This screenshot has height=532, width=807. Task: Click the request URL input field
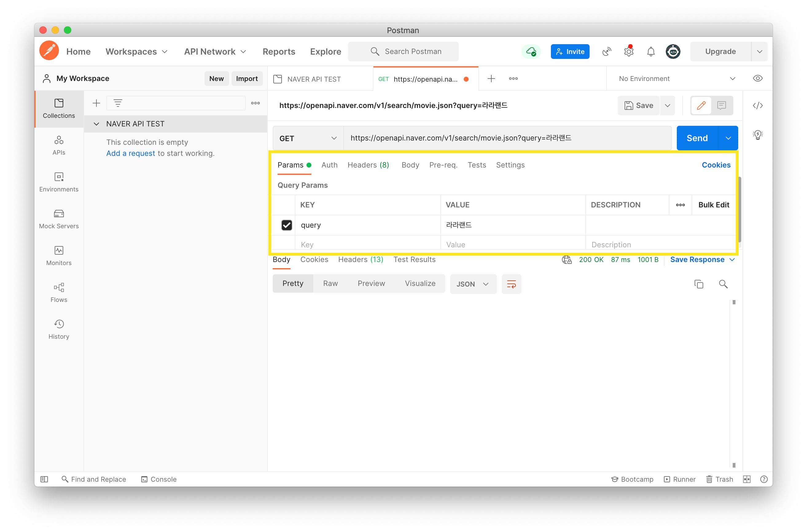(507, 138)
